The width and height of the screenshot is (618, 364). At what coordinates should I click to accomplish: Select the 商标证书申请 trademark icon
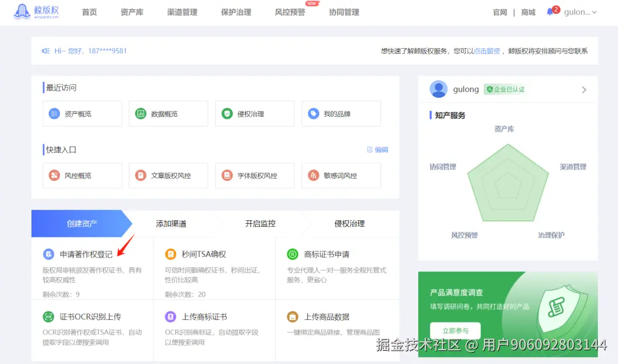[293, 254]
